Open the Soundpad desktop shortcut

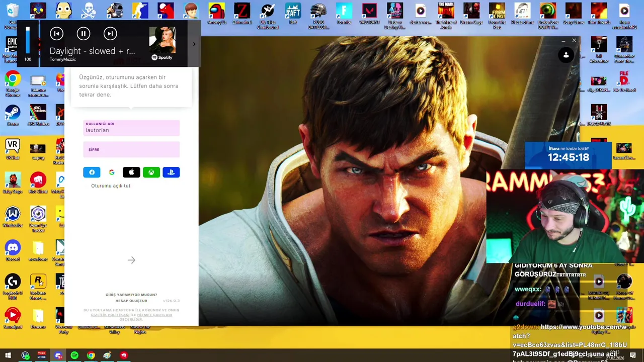tap(13, 318)
